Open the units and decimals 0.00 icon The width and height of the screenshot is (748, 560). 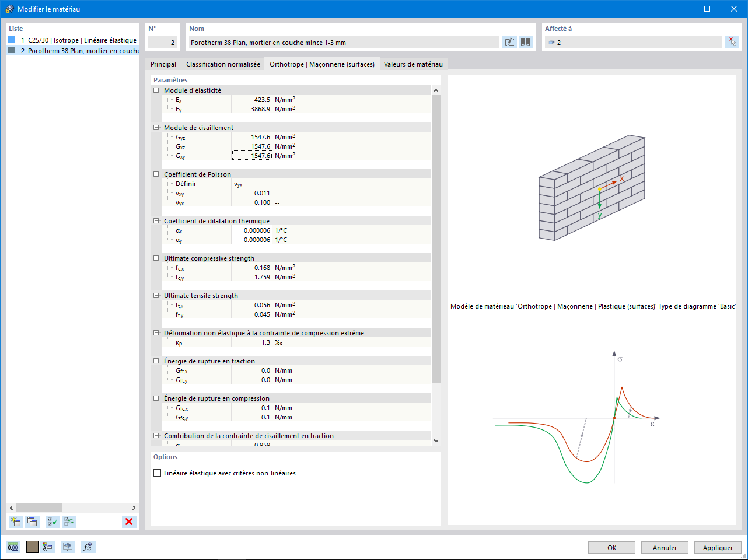(x=13, y=547)
